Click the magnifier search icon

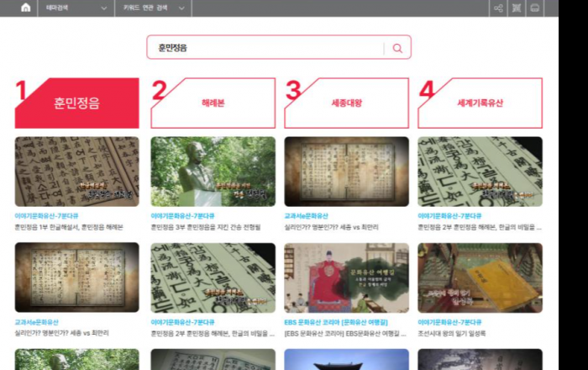click(397, 48)
